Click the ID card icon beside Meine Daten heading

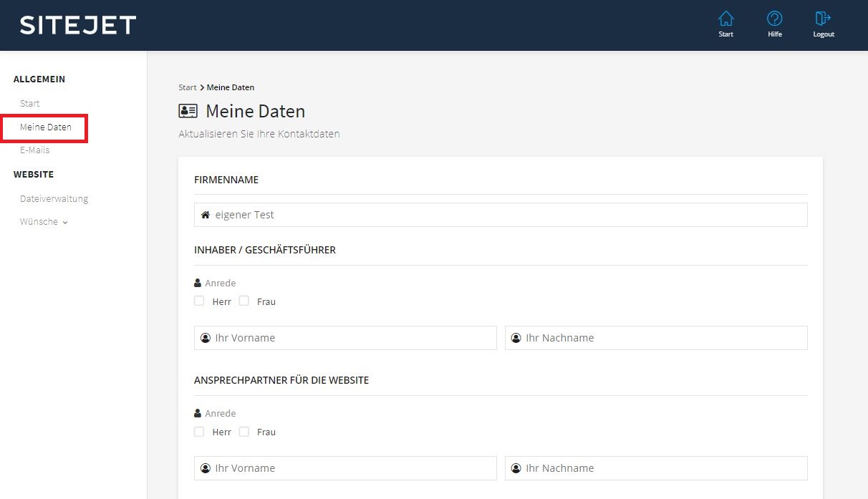[x=188, y=111]
